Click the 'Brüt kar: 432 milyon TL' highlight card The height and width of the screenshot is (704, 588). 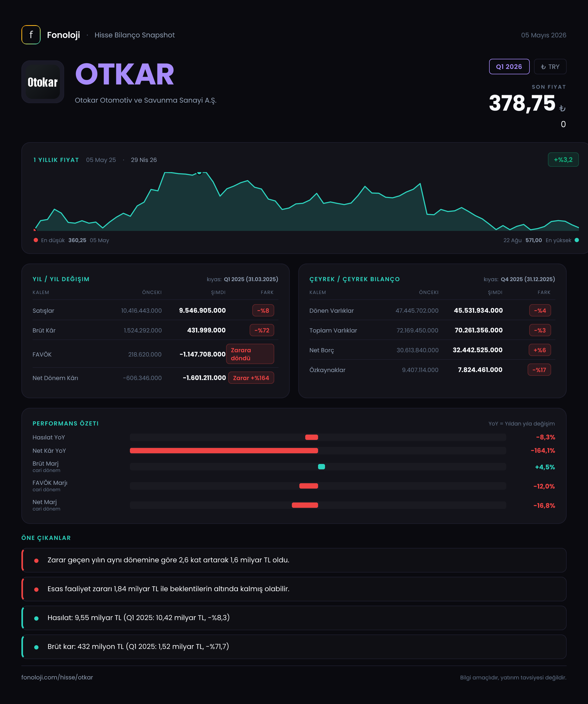pyautogui.click(x=294, y=647)
